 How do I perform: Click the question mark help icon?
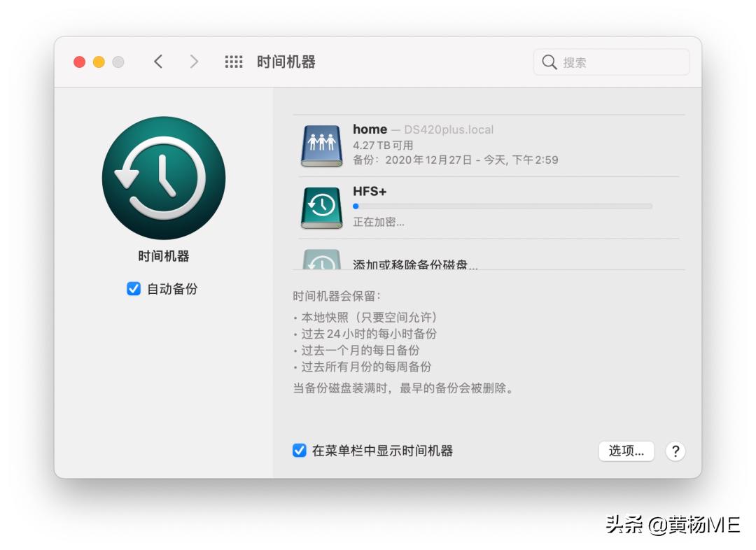675,451
